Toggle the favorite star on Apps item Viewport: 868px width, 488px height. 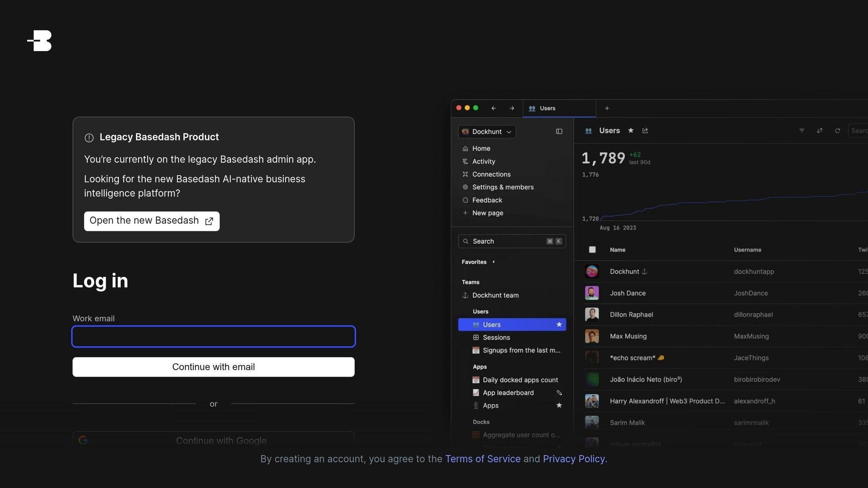(x=559, y=405)
